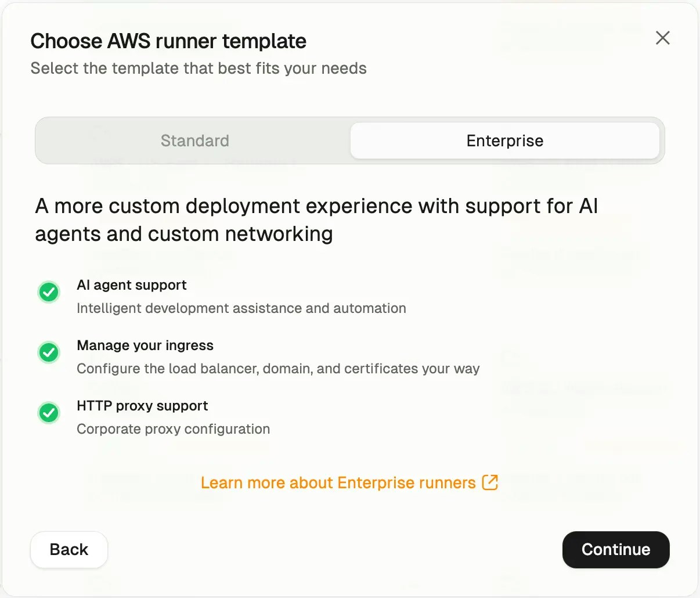Click the Manage your ingress checkmark icon
700x598 pixels.
[x=49, y=352]
